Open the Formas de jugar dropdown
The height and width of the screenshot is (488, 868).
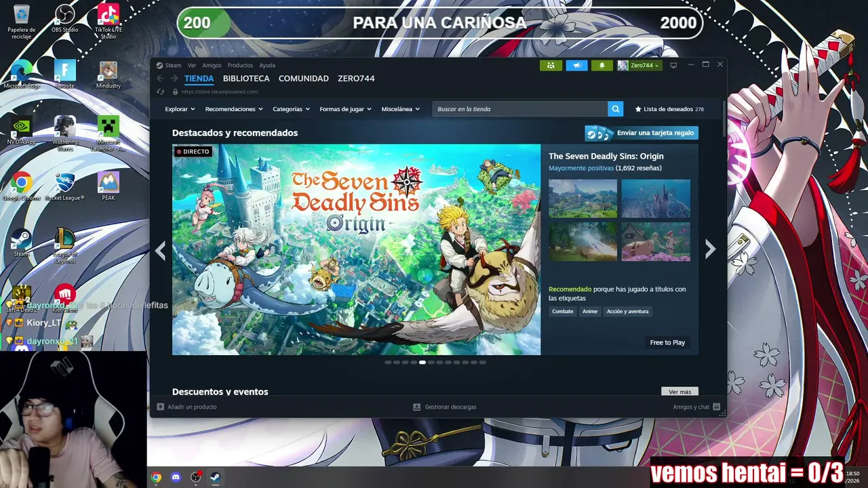(346, 109)
